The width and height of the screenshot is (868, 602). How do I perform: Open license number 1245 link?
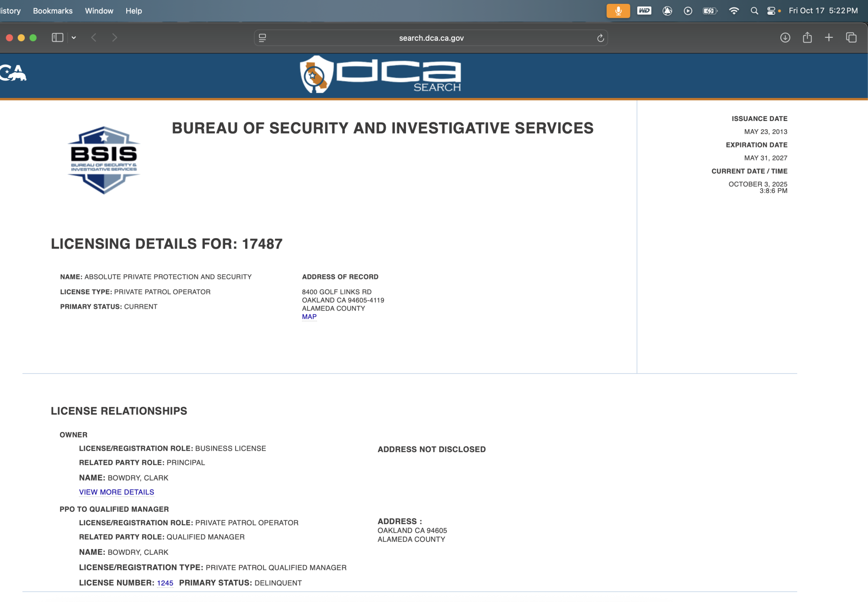[165, 583]
